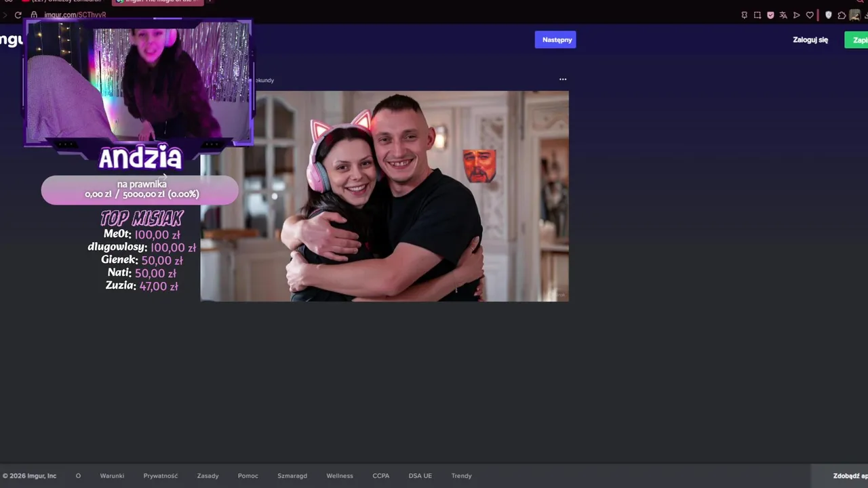
Task: Open the browser profile avatar
Action: 855,15
